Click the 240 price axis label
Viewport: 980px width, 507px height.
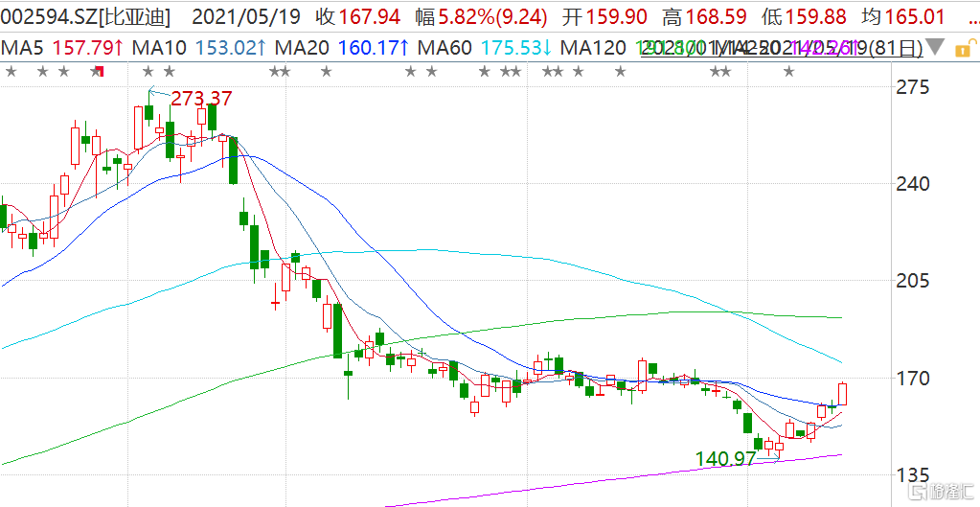click(913, 184)
